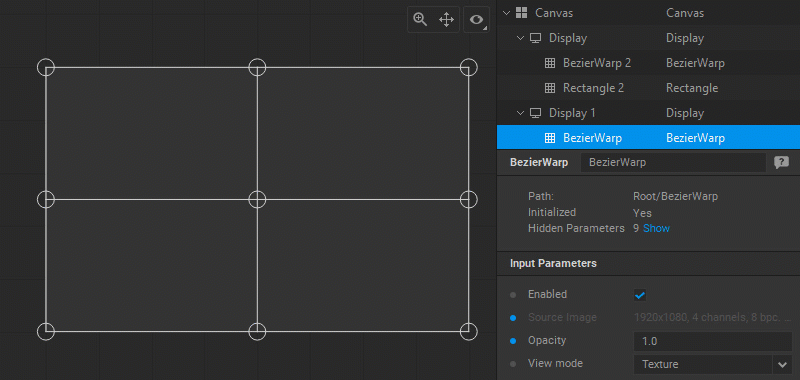Show the 9 hidden parameters
The width and height of the screenshot is (800, 380).
point(656,228)
